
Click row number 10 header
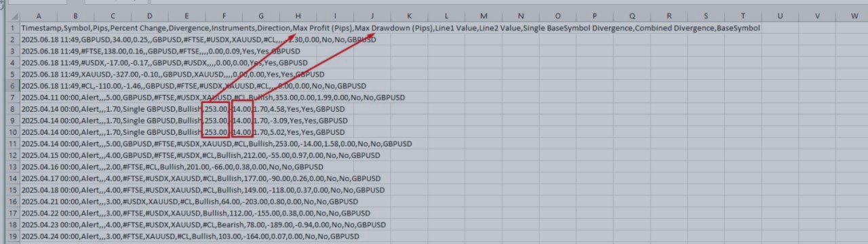(12, 132)
